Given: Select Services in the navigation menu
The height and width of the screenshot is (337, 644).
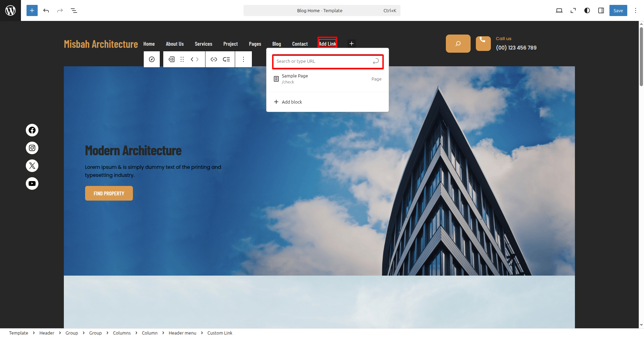Looking at the screenshot, I should click(x=203, y=44).
